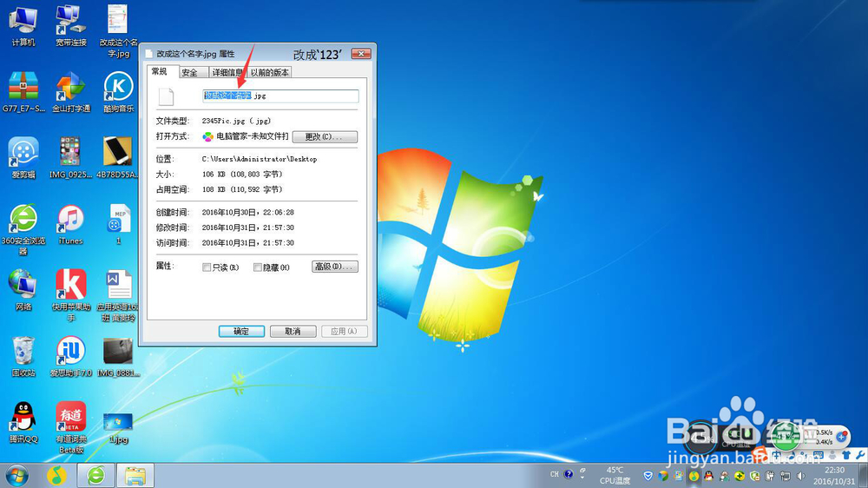Image resolution: width=868 pixels, height=488 pixels.
Task: Open the iTunes desktop shortcut
Action: [70, 224]
